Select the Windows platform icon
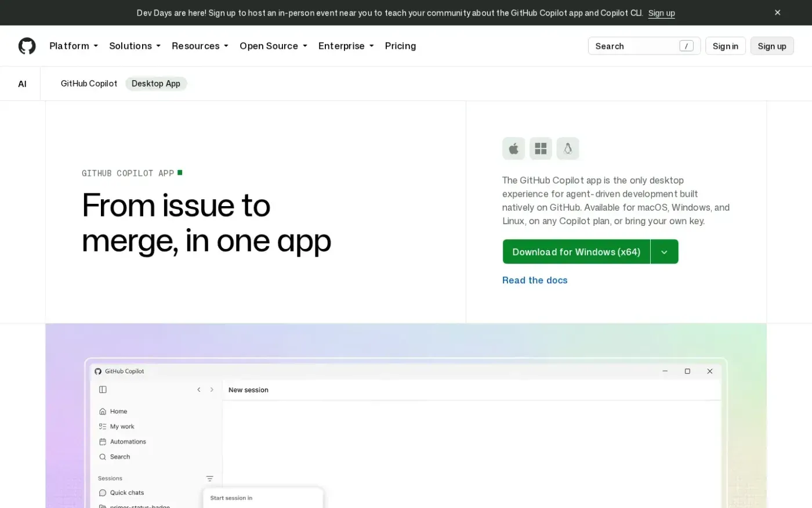Image resolution: width=812 pixels, height=508 pixels. click(x=541, y=149)
